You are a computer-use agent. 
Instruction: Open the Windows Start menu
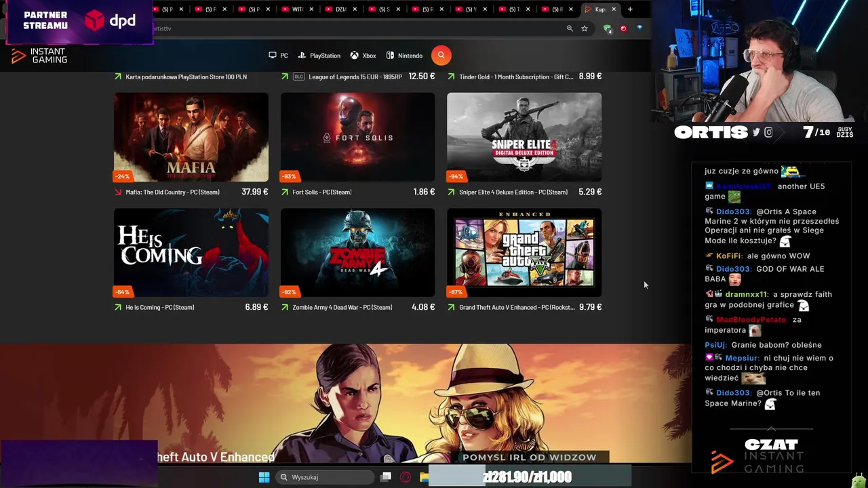pyautogui.click(x=264, y=477)
